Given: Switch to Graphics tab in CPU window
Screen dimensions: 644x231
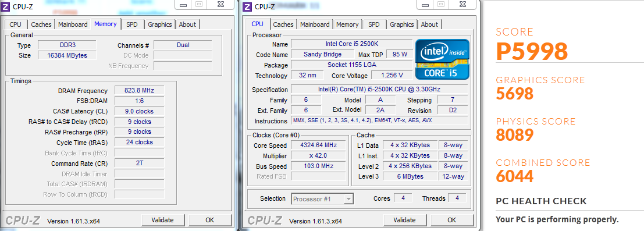Looking at the screenshot, I should point(401,24).
